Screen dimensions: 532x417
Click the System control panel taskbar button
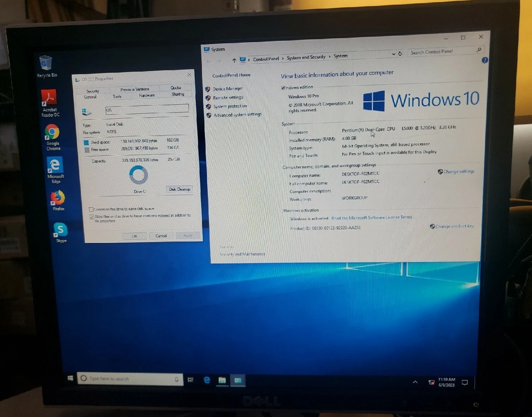coord(238,380)
